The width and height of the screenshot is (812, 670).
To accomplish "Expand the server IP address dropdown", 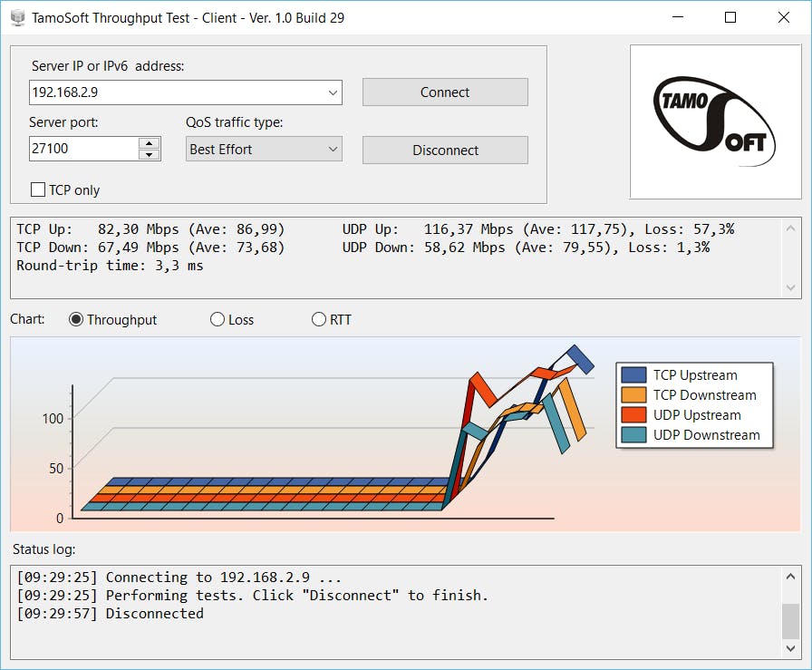I will [x=333, y=92].
